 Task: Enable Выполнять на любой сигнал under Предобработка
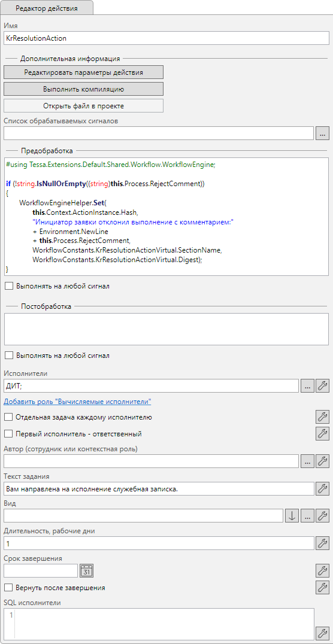8,286
